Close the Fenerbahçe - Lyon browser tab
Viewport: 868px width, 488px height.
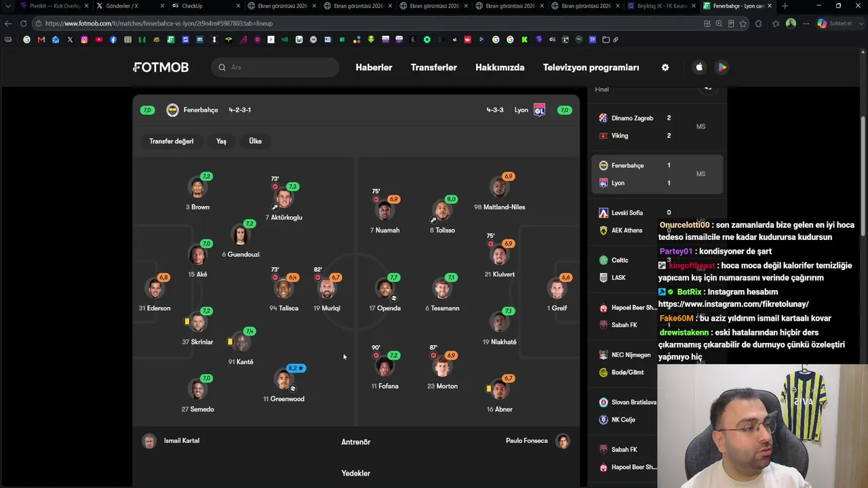pyautogui.click(x=770, y=6)
